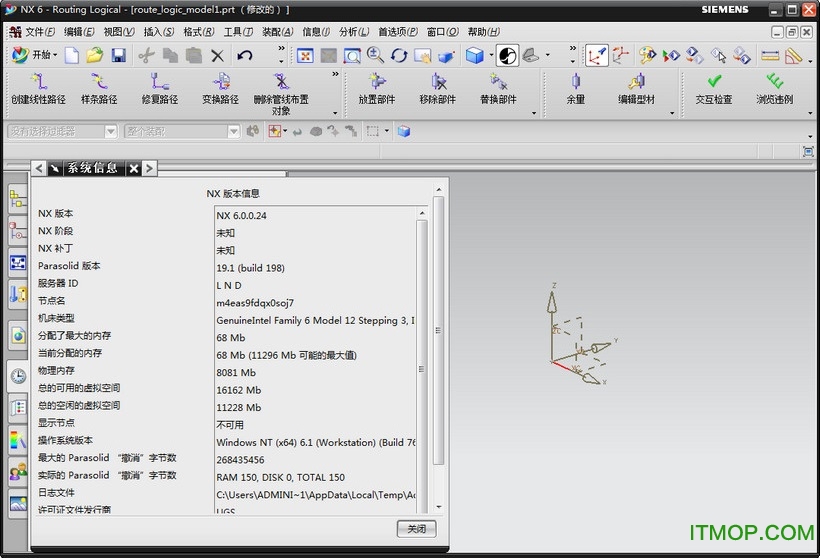Open the 开始 start dropdown

35,55
